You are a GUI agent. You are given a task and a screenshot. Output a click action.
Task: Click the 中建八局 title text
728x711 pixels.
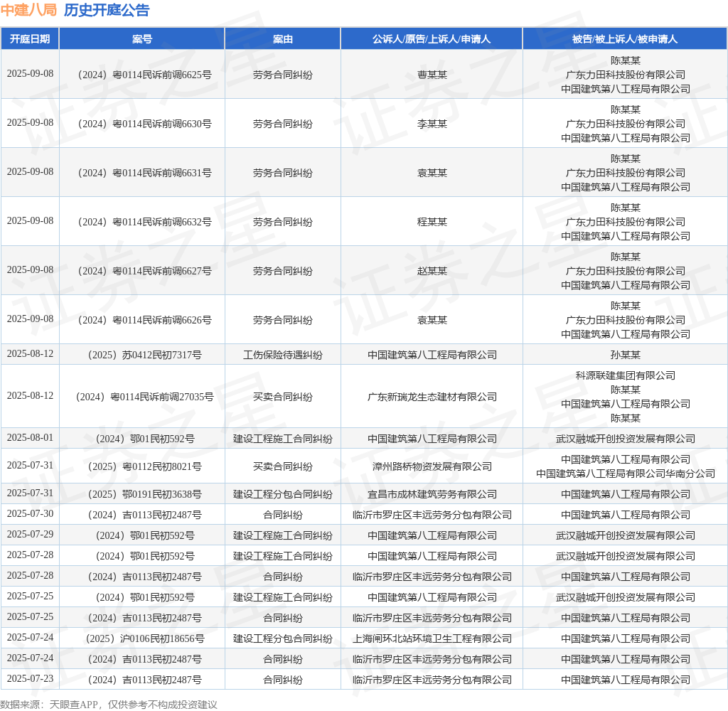[28, 10]
